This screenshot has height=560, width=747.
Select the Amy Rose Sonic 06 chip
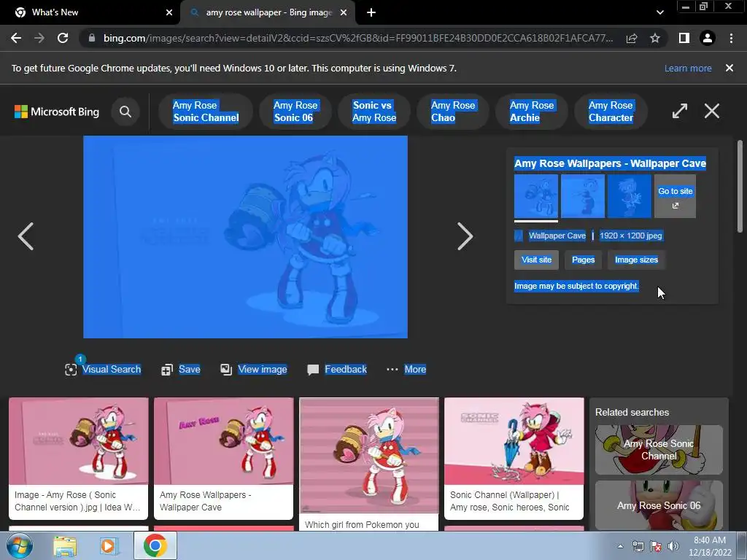295,112
